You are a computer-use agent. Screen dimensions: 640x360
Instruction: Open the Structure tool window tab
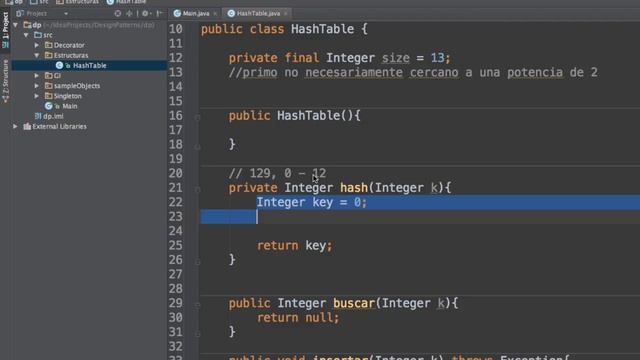tap(5, 80)
